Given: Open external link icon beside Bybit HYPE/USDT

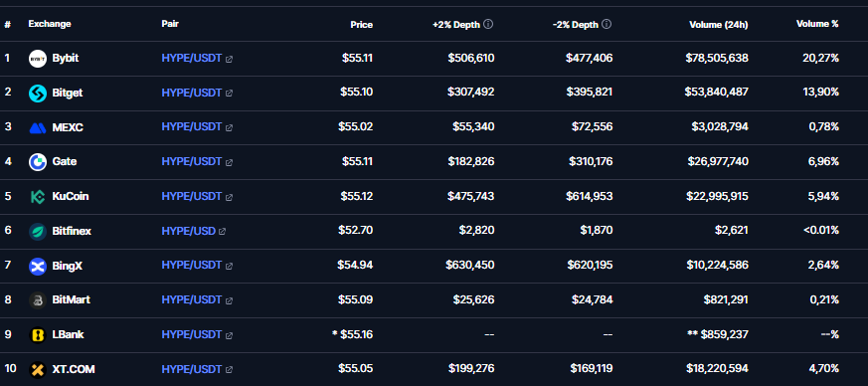Looking at the screenshot, I should click(229, 59).
